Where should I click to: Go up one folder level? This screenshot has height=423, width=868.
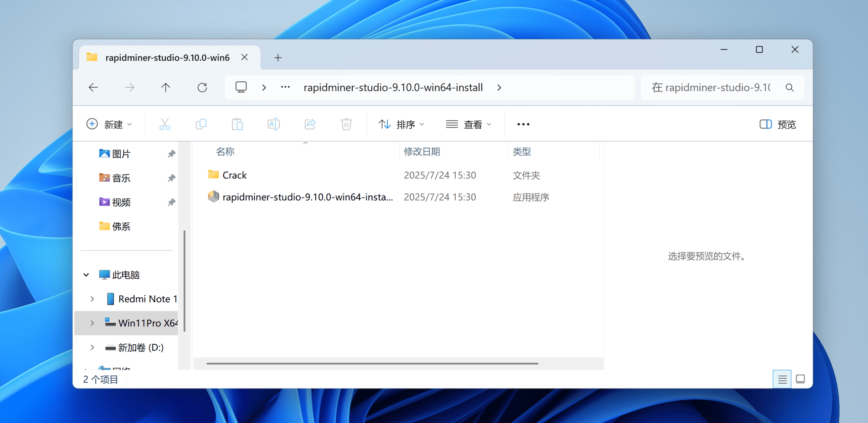click(x=165, y=88)
